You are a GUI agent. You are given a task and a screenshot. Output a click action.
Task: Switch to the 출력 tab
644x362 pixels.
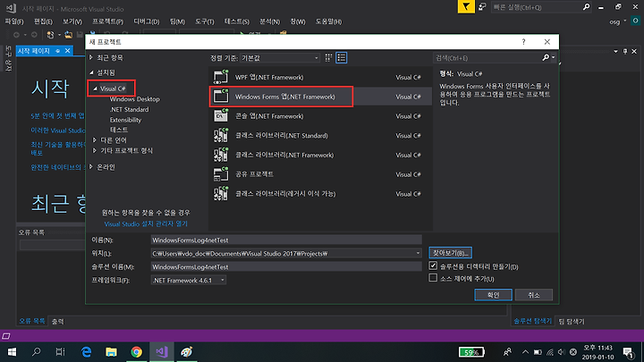(x=58, y=322)
